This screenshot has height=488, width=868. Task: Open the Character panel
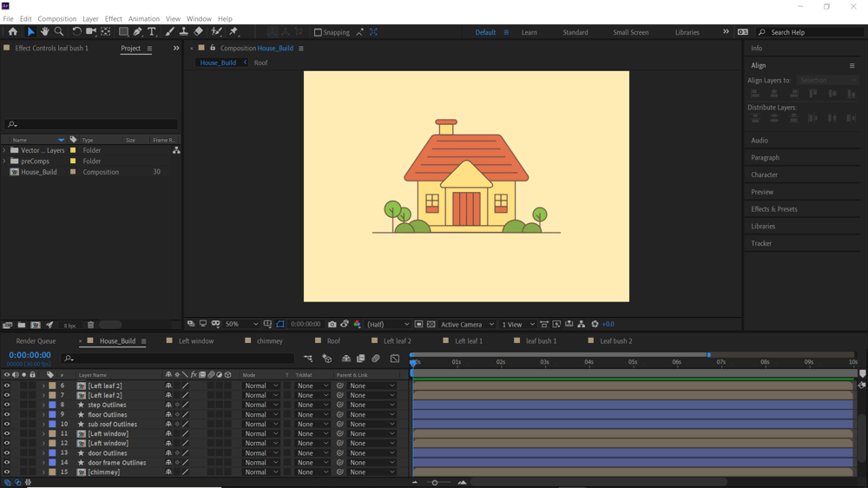(x=764, y=175)
